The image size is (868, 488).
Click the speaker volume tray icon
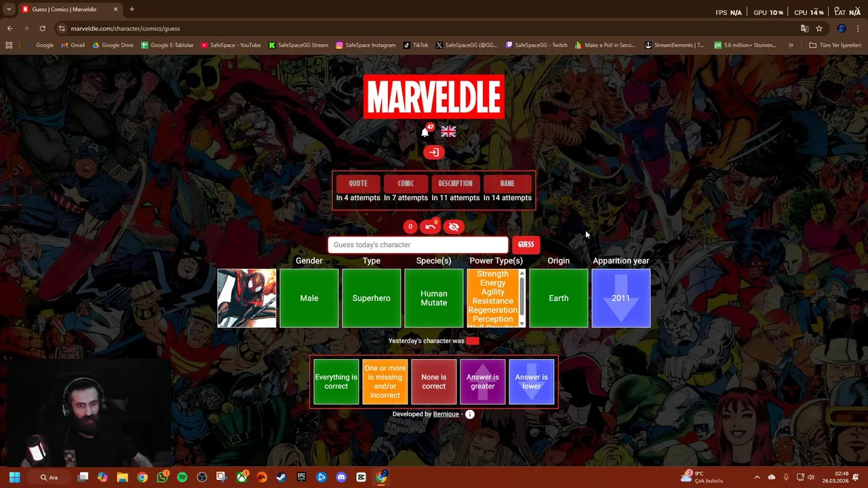[811, 477]
